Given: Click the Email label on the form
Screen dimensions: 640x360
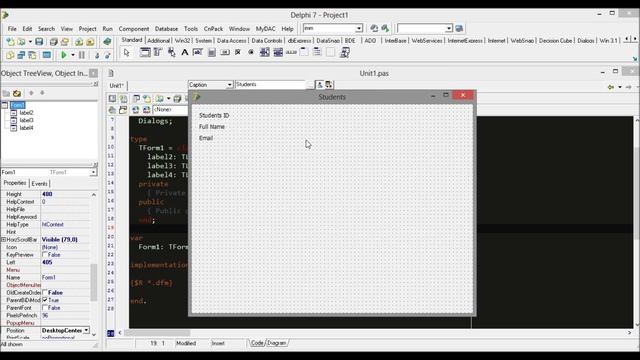Looking at the screenshot, I should [x=206, y=138].
